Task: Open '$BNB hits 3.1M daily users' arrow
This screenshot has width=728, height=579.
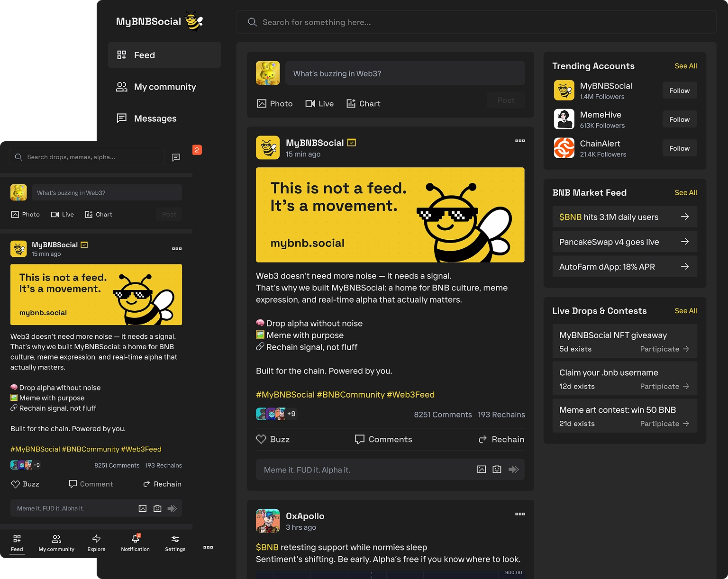Action: (x=685, y=217)
